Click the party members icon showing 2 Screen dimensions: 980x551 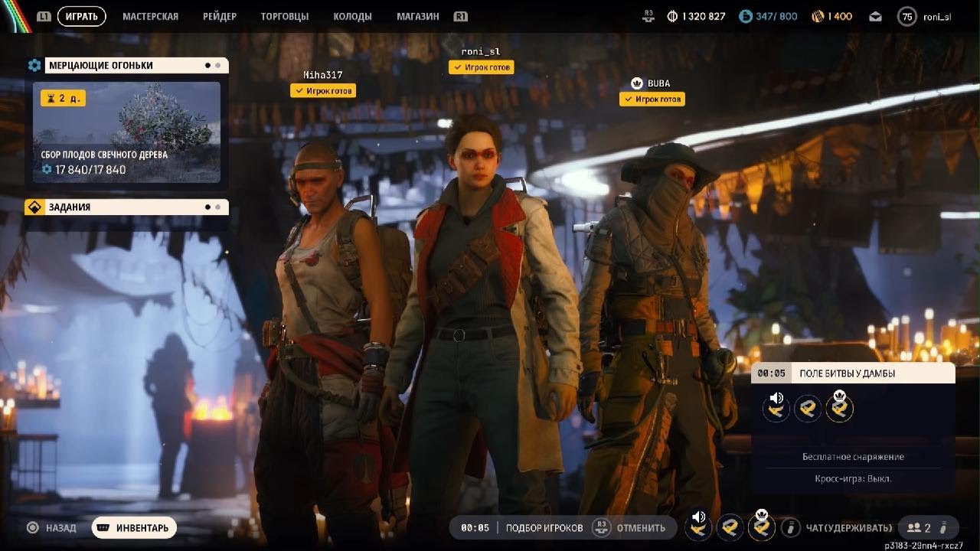click(x=914, y=528)
